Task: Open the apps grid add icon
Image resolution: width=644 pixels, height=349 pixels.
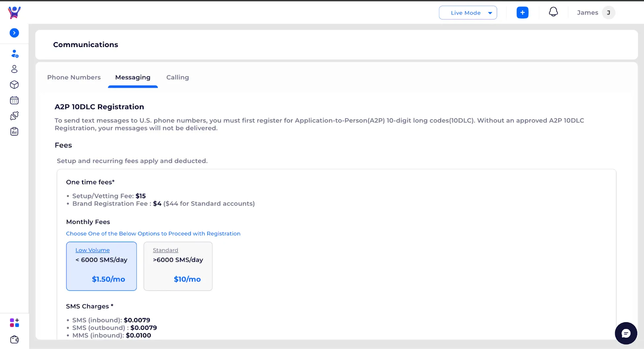Action: 14,322
